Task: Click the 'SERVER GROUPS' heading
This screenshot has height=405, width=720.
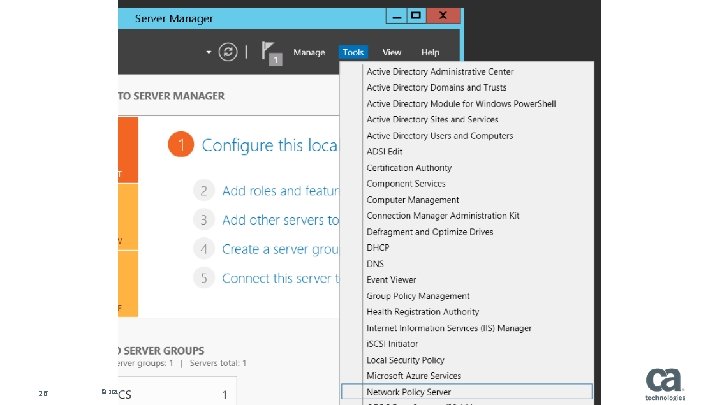Action: (x=163, y=351)
